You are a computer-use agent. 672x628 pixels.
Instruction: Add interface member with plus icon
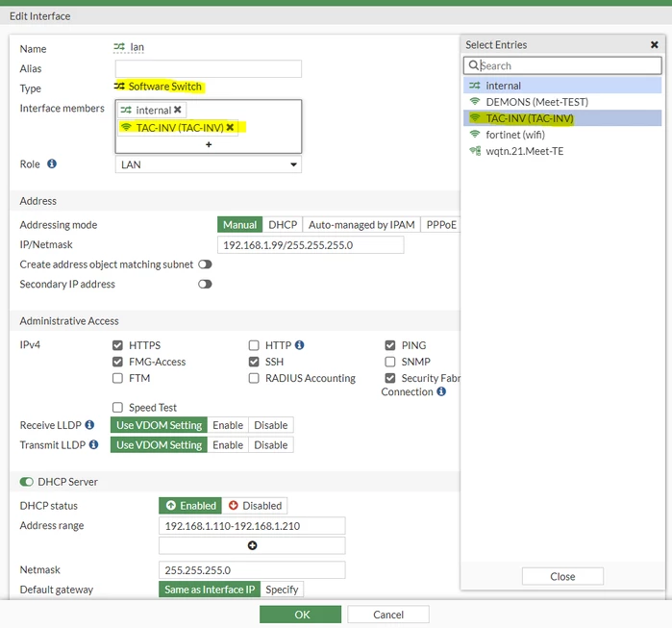209,144
